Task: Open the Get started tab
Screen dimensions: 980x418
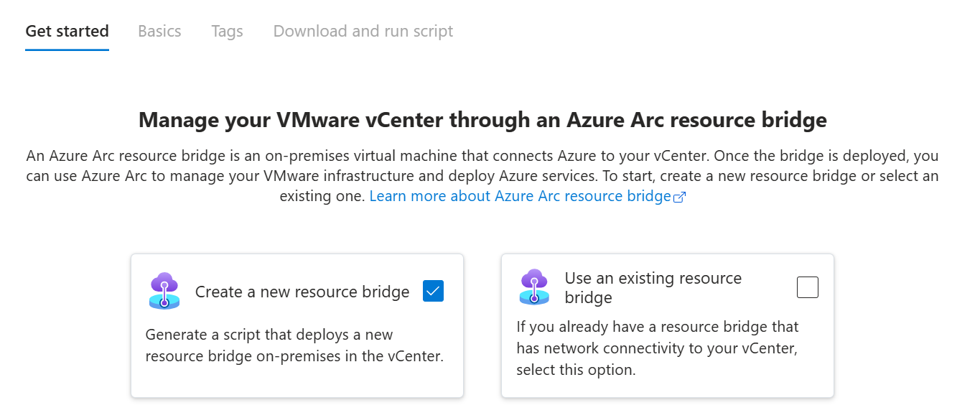Action: (x=67, y=32)
